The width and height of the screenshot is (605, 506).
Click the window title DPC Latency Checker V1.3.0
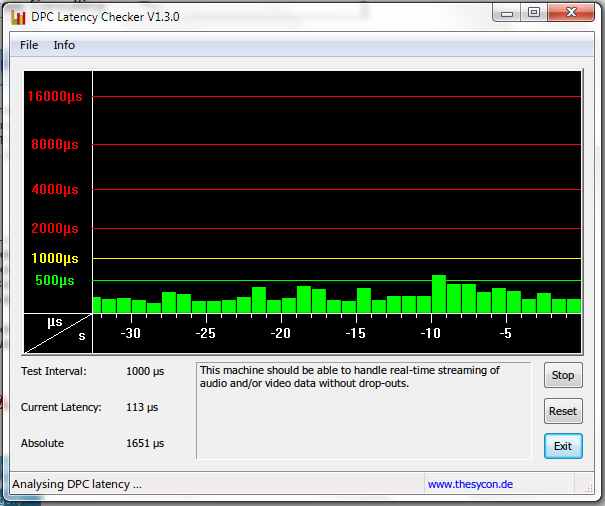click(105, 17)
